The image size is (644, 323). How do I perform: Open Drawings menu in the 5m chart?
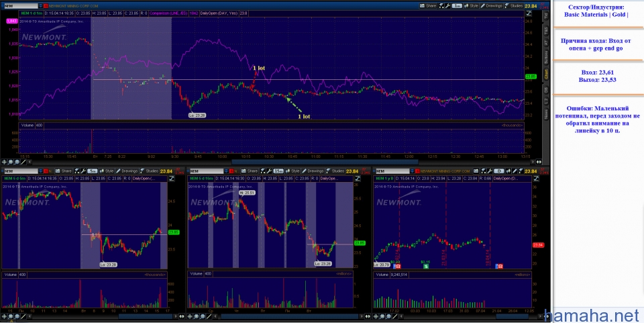127,171
